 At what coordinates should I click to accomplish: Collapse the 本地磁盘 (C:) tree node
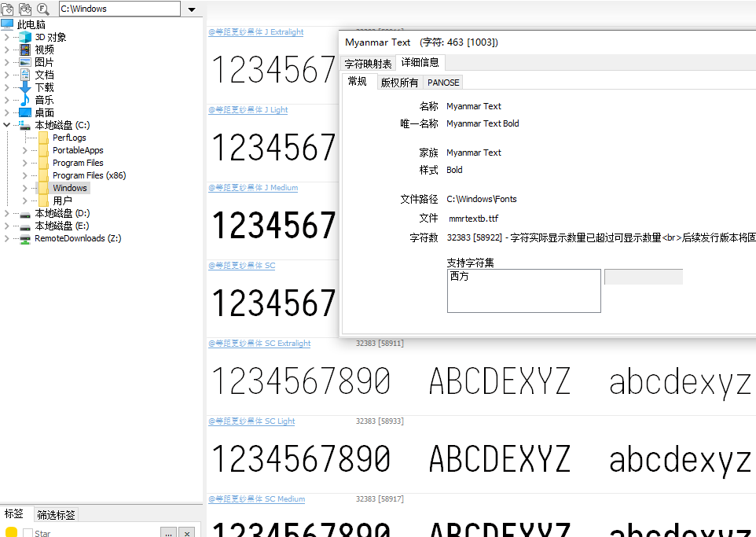7,125
